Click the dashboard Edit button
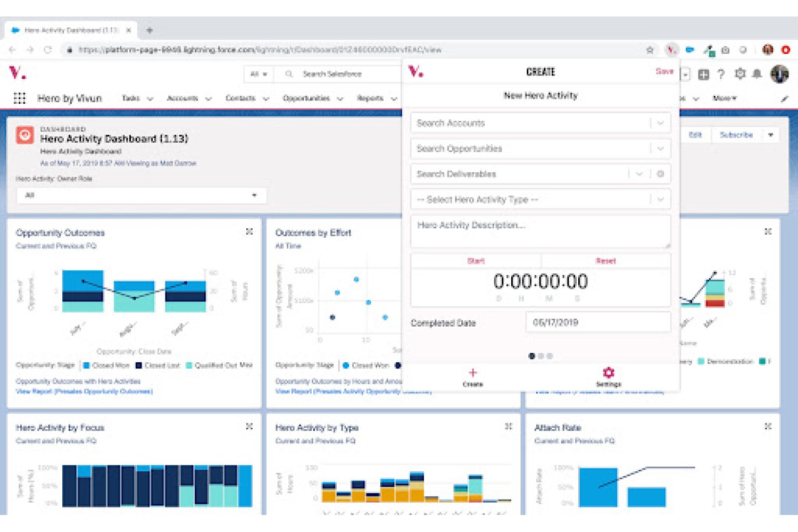The height and width of the screenshot is (532, 798). click(x=695, y=135)
